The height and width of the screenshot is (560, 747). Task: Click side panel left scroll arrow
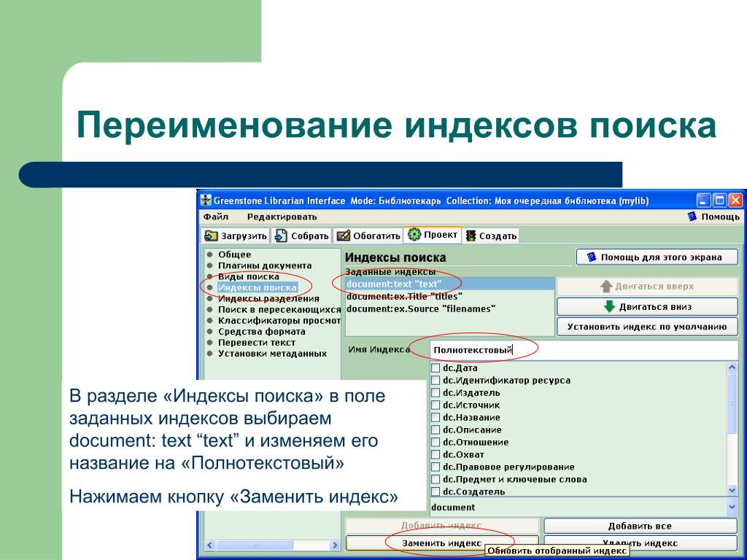pos(210,545)
